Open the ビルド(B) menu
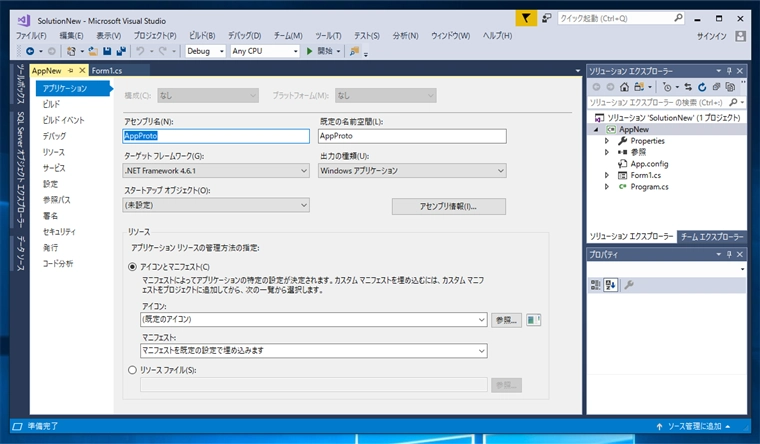This screenshot has height=444, width=760. pyautogui.click(x=202, y=36)
